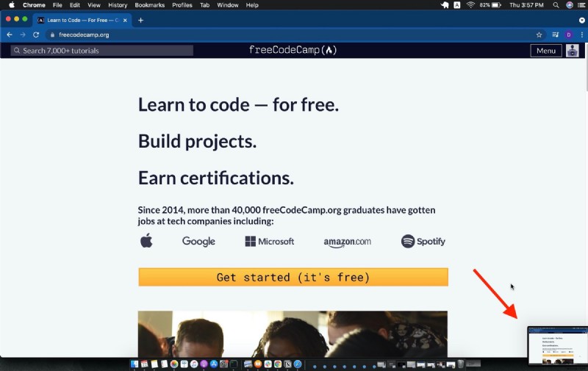Open the Window menu
The height and width of the screenshot is (371, 588).
[x=228, y=5]
